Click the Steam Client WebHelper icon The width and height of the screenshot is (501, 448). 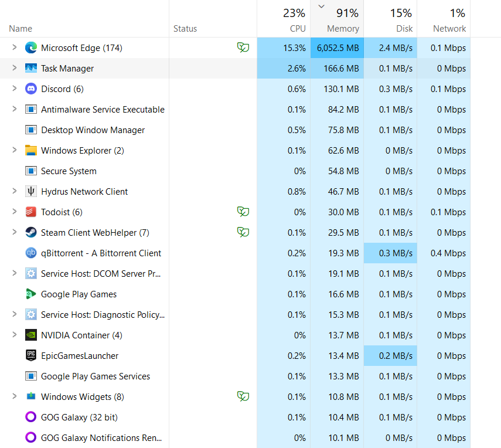(x=31, y=233)
